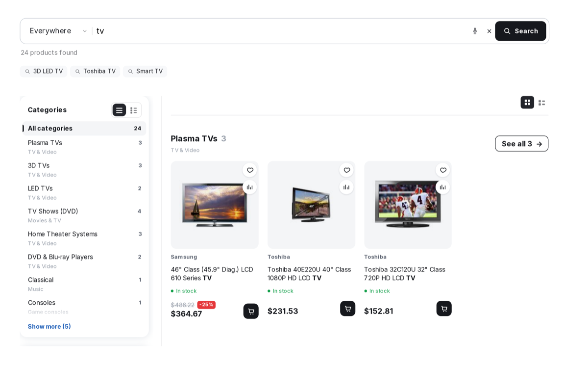Filter by Plasma TVs category

(84, 147)
